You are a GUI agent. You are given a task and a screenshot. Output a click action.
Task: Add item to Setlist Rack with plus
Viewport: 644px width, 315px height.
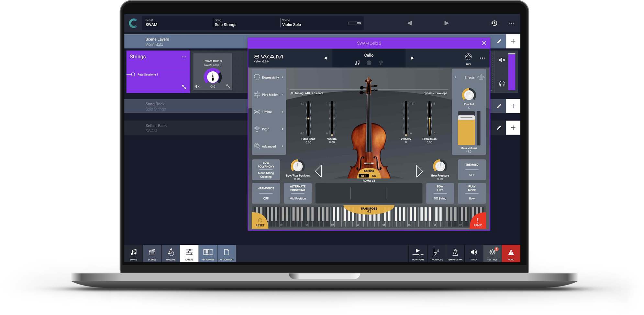[513, 128]
